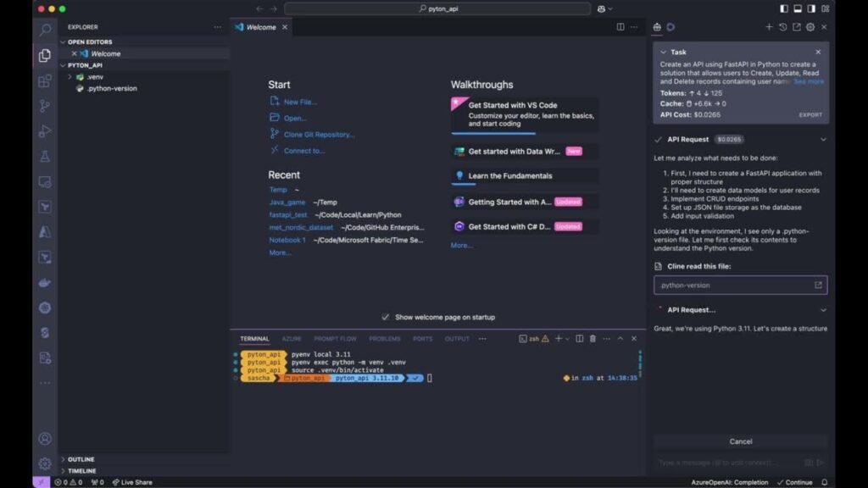The image size is (868, 488).
Task: Open the Extensions view icon
Action: click(45, 80)
